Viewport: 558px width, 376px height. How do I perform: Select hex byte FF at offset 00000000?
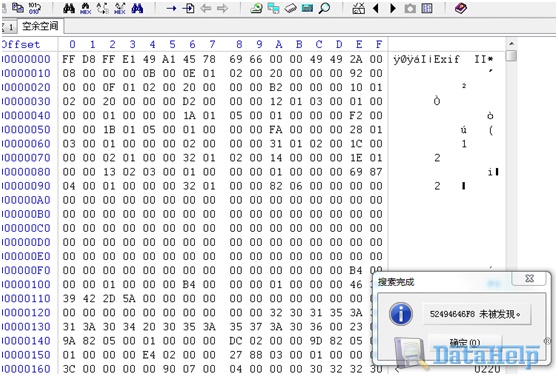69,59
